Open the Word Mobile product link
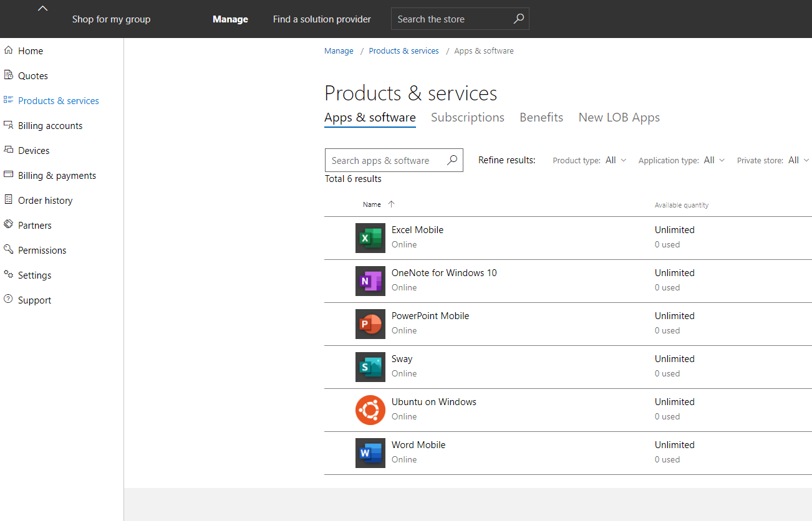The image size is (812, 521). (x=418, y=445)
